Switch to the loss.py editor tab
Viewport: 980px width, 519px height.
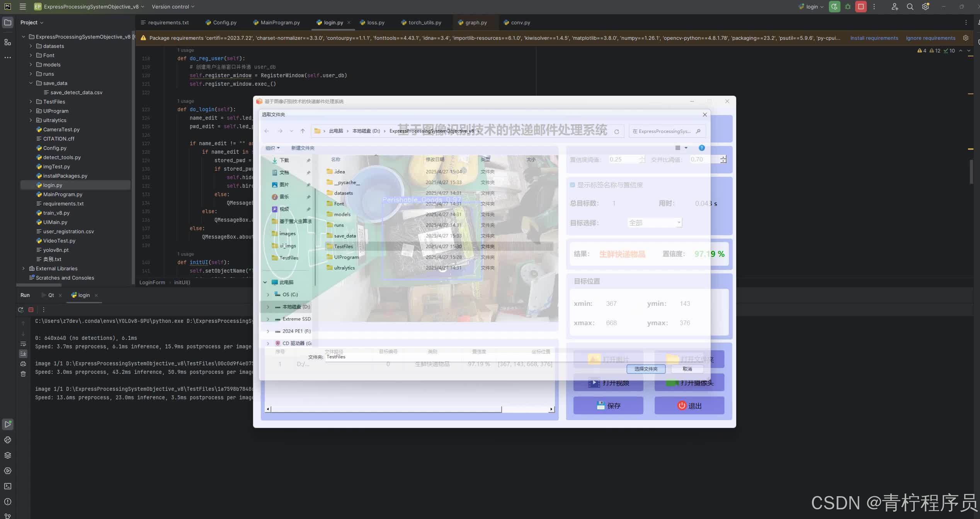tap(372, 22)
